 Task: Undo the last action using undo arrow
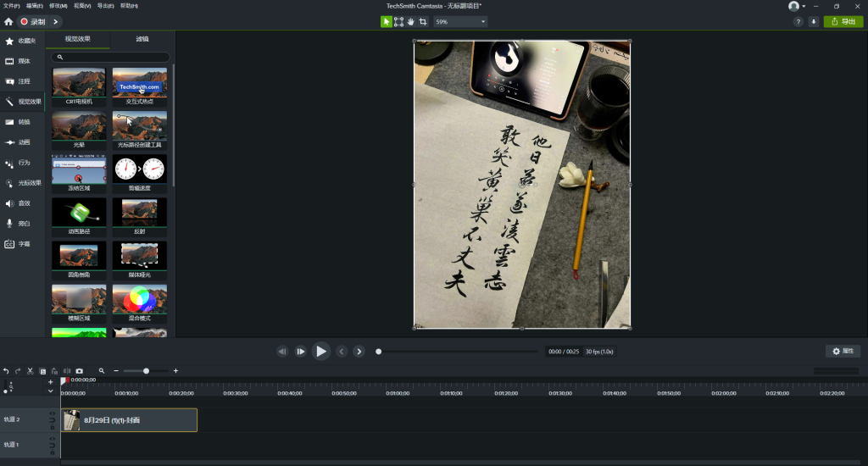(x=6, y=371)
